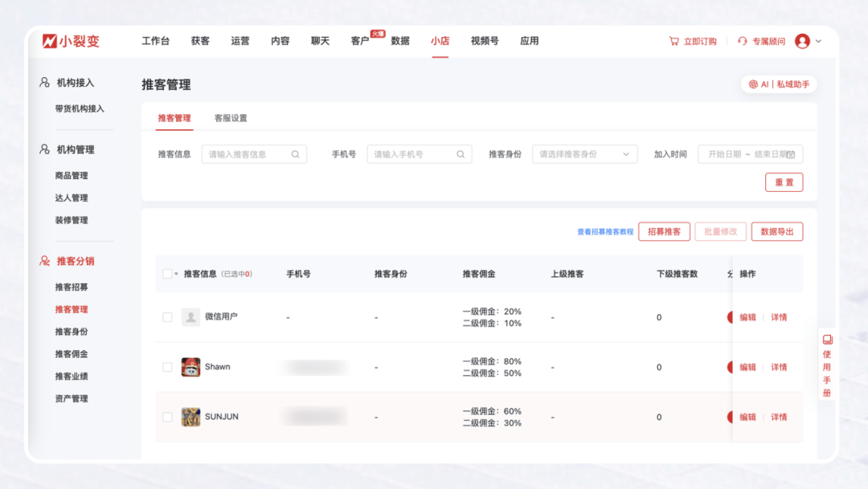
Task: Click the 手机号 input field
Action: pyautogui.click(x=411, y=154)
